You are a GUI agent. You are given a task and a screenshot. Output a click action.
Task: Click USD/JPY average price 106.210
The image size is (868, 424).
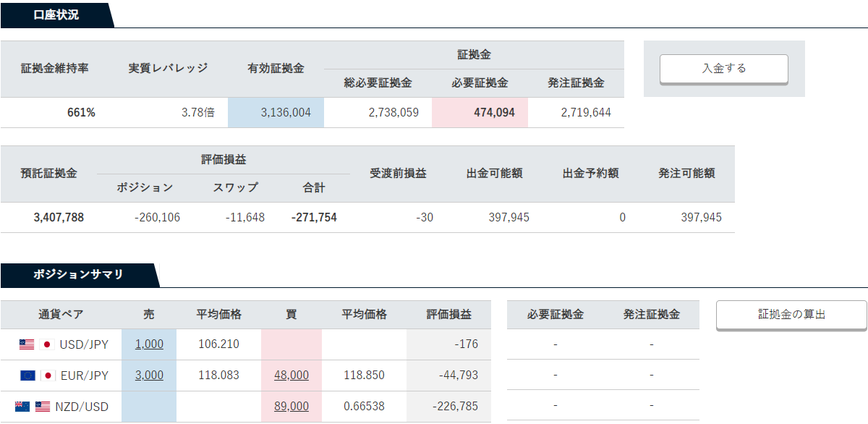click(x=218, y=344)
